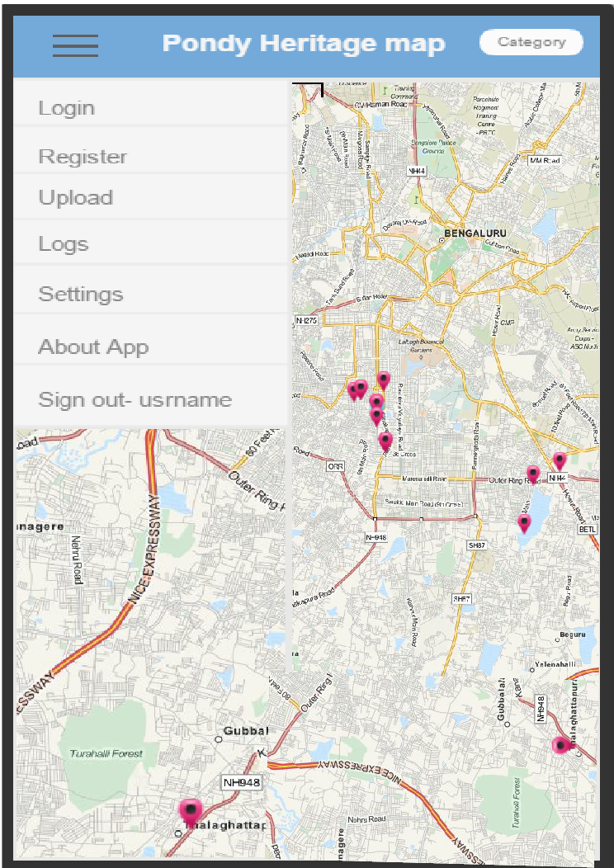Choose Upload in the side menu
614x868 pixels.
[x=150, y=196]
